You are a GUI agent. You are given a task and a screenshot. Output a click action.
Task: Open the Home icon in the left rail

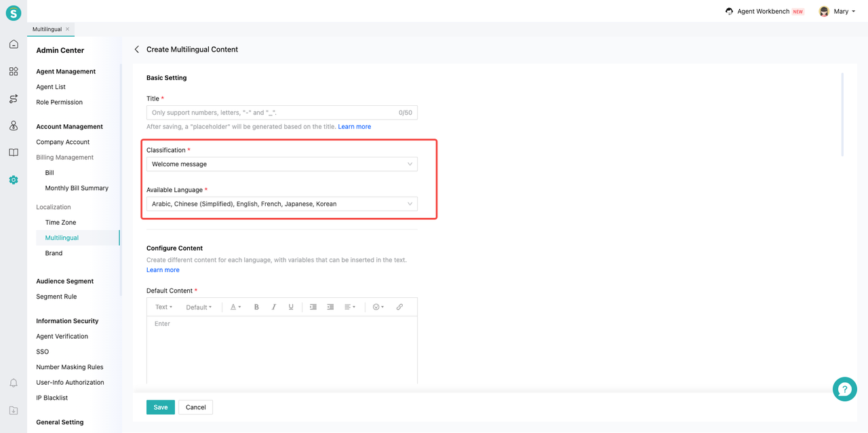coord(14,44)
